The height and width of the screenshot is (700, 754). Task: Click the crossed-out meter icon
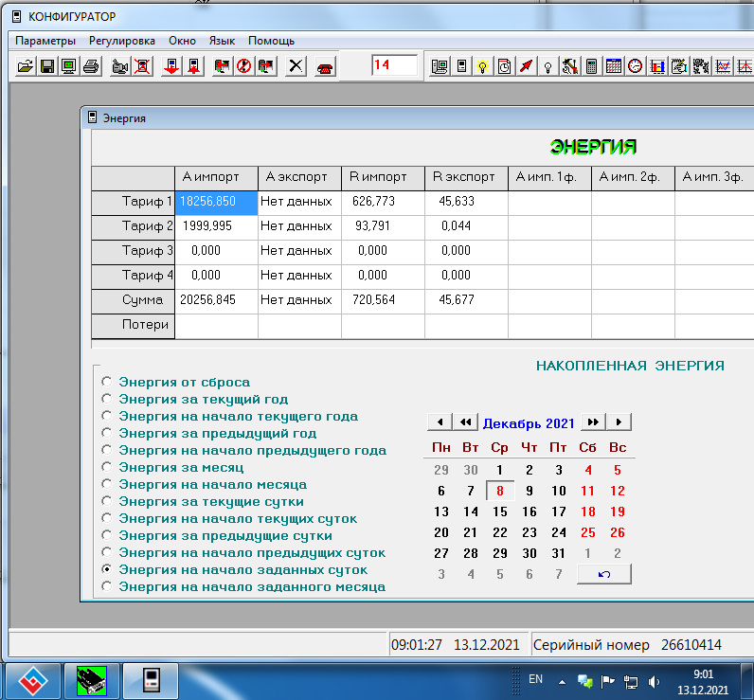coord(142,66)
